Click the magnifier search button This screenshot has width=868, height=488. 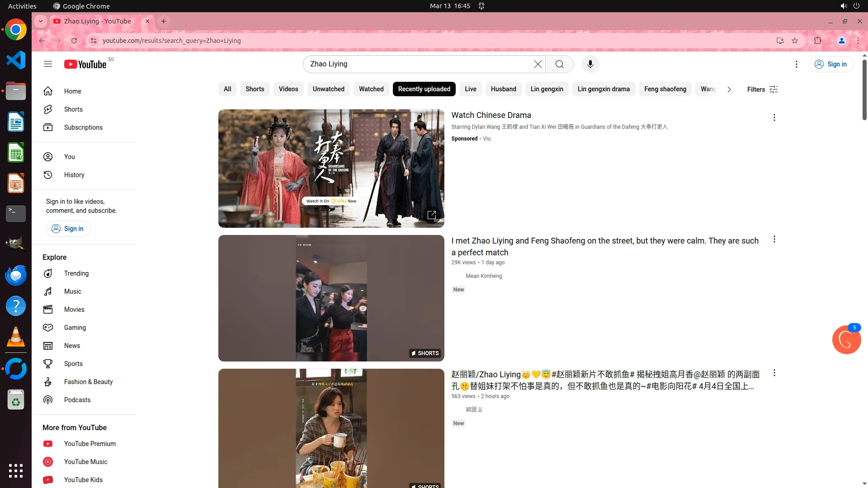pos(559,64)
